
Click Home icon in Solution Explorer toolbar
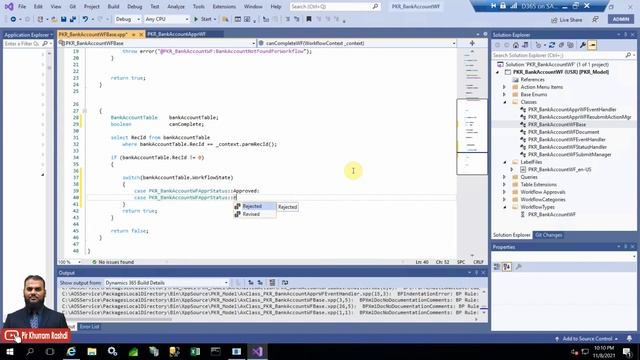[516, 45]
